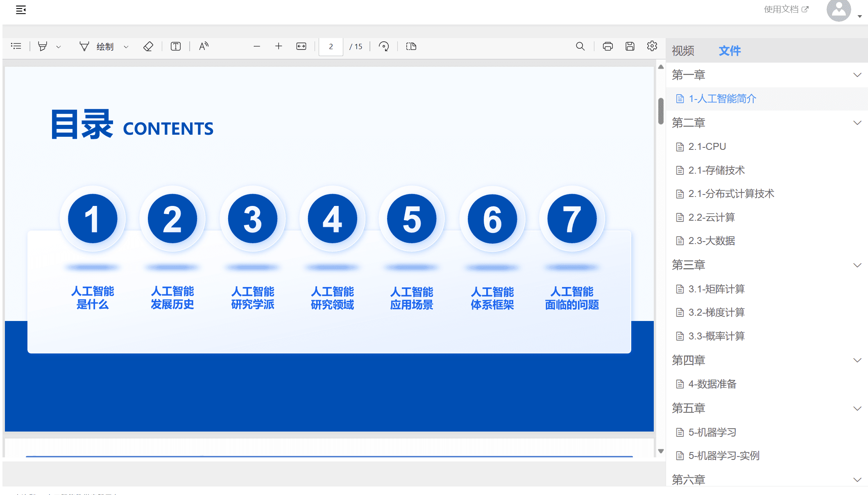Click the print icon
This screenshot has height=495, width=868.
point(607,46)
